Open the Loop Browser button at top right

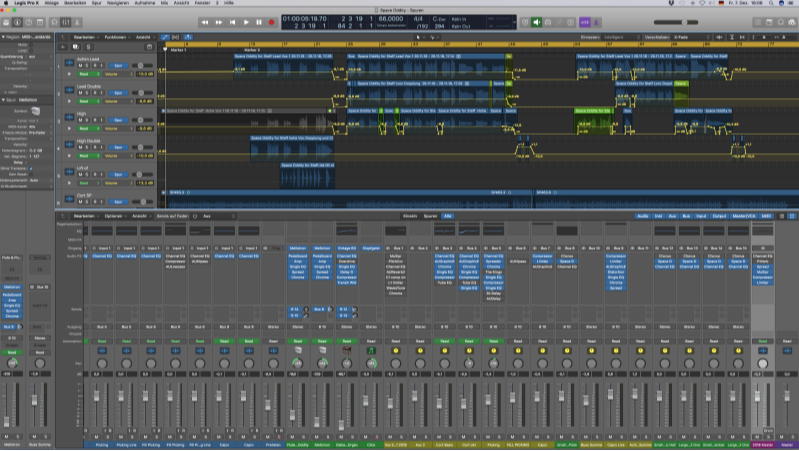[x=781, y=22]
